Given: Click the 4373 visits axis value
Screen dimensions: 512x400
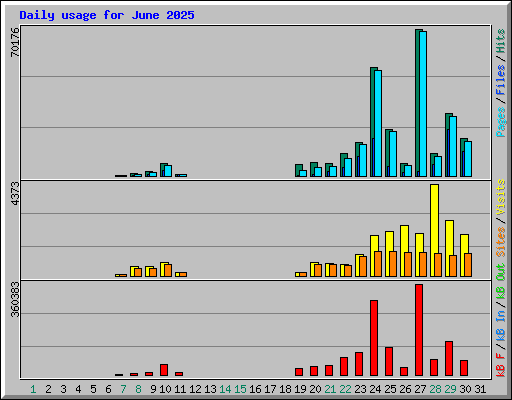Looking at the screenshot, I should pyautogui.click(x=15, y=193).
